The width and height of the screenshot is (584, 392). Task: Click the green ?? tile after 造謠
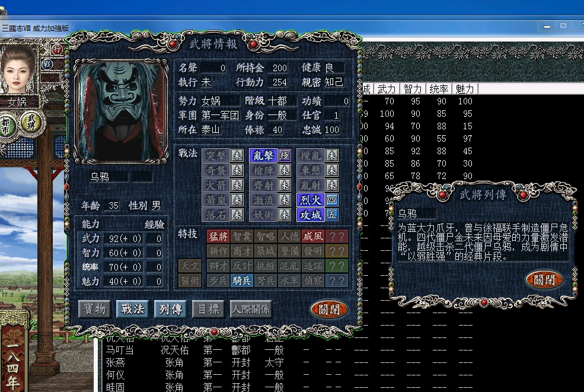[x=337, y=266]
